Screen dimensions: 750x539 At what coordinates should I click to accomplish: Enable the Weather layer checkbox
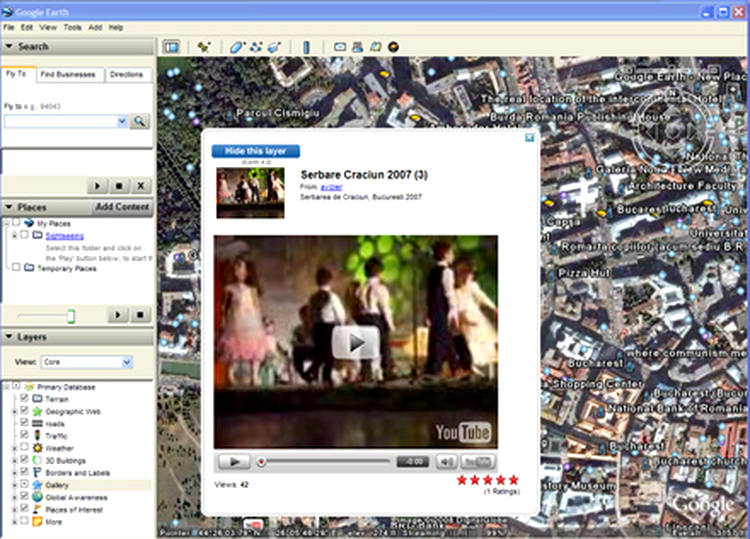pos(24,447)
